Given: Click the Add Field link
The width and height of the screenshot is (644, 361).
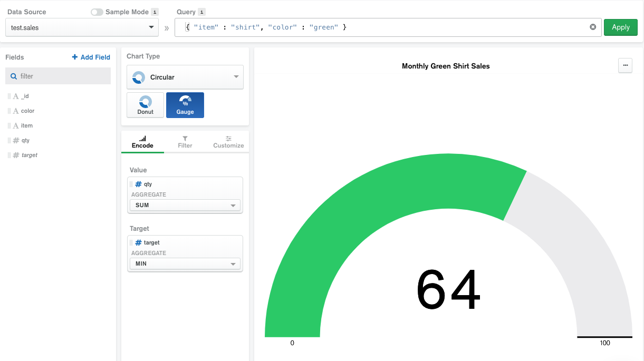Looking at the screenshot, I should click(91, 57).
